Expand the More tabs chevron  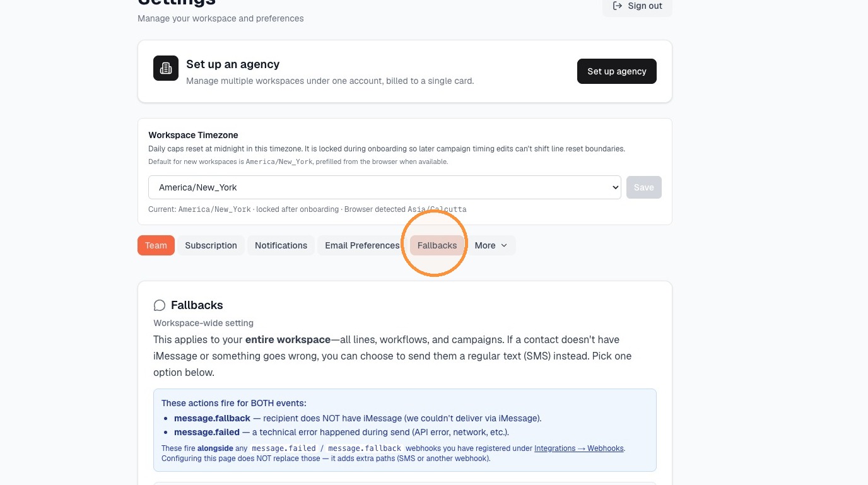(x=504, y=245)
